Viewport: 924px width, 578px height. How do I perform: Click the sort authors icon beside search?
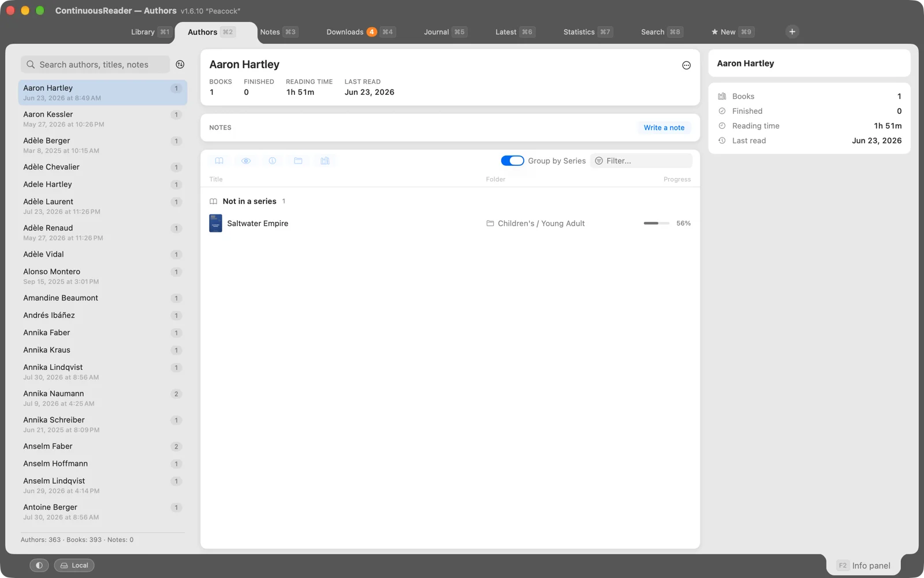[x=180, y=65]
